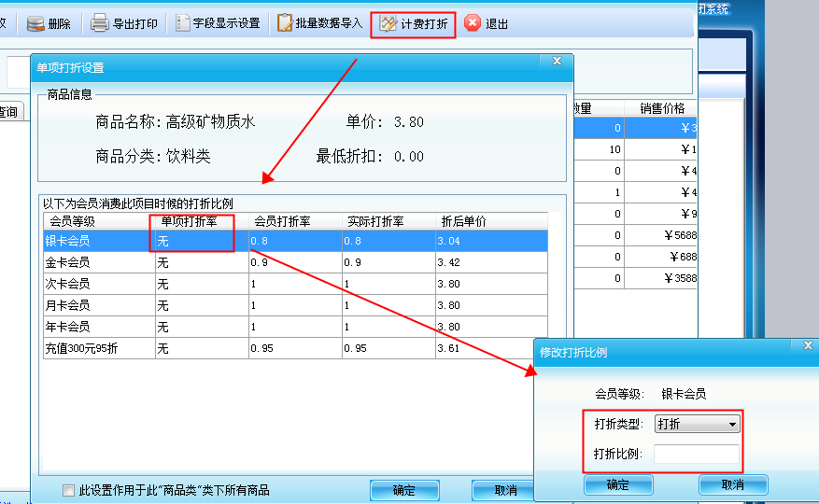Click 会员打折率 0.95 cell
The height and width of the screenshot is (504, 819).
coord(296,348)
